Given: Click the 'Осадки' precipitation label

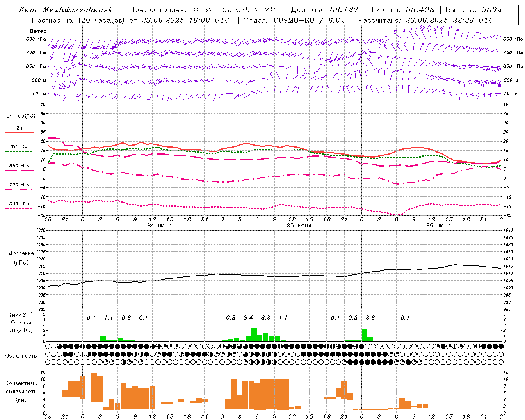Looking at the screenshot, I should (21, 322).
